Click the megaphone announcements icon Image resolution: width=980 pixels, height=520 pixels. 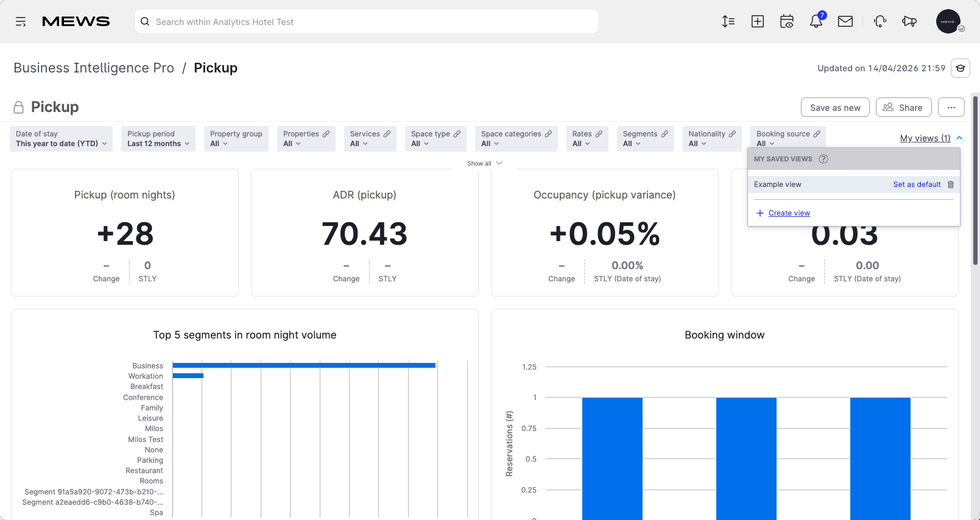pos(909,22)
